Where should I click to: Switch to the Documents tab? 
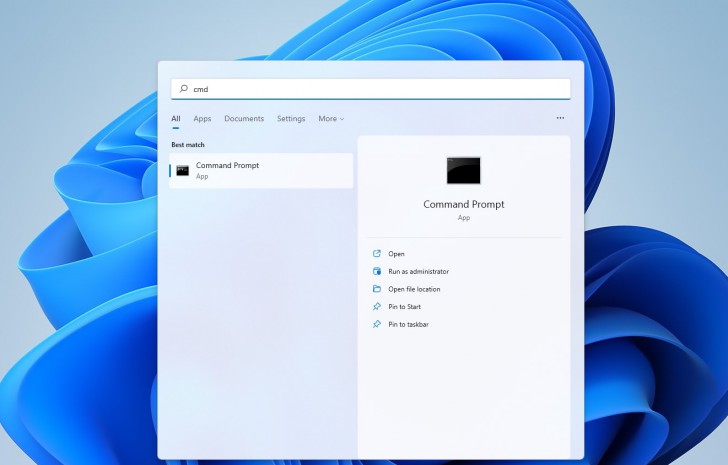(x=244, y=119)
